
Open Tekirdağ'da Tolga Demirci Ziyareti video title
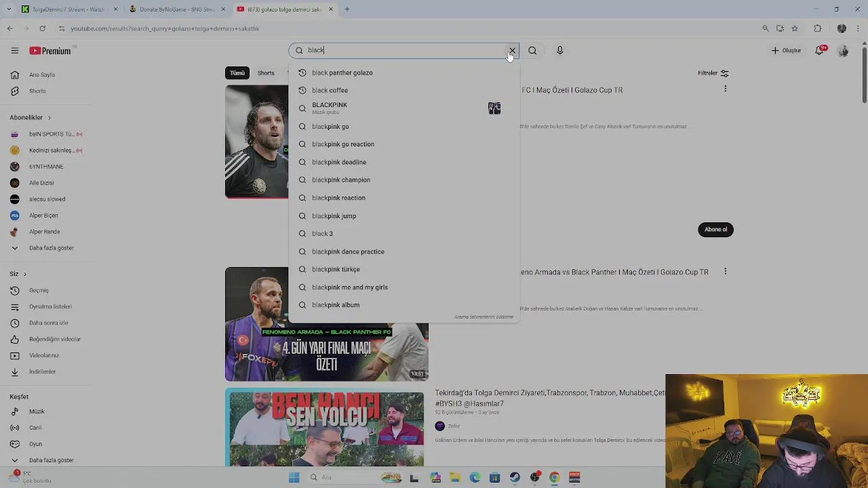click(x=550, y=398)
